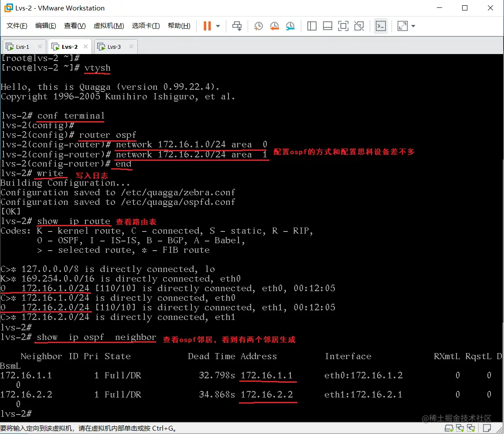Click the window resize grip corner

coord(500,430)
